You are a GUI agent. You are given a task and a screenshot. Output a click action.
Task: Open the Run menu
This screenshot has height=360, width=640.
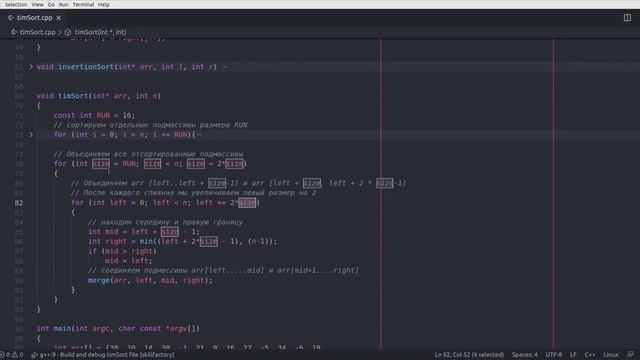click(63, 4)
